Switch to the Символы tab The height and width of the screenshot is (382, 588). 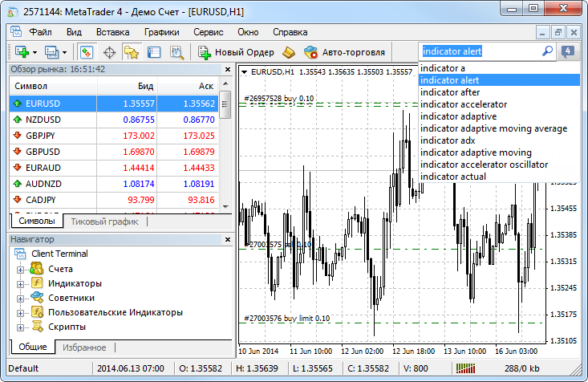click(x=37, y=221)
